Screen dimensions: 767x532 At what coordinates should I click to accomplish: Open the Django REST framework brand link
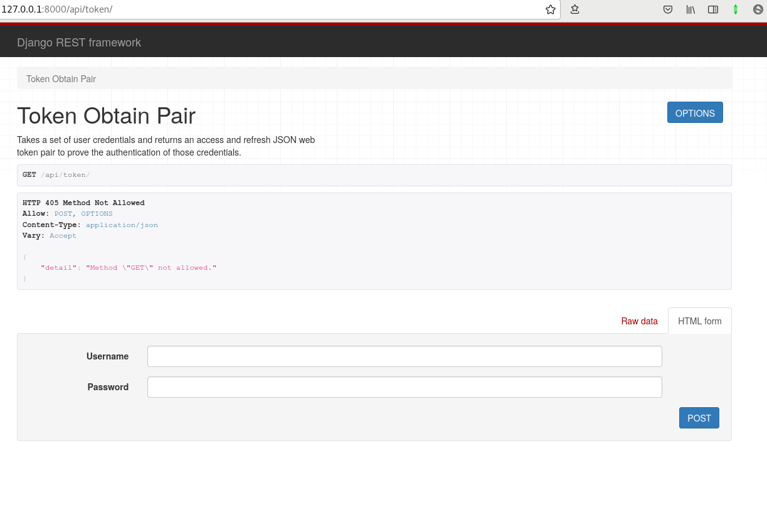(79, 43)
